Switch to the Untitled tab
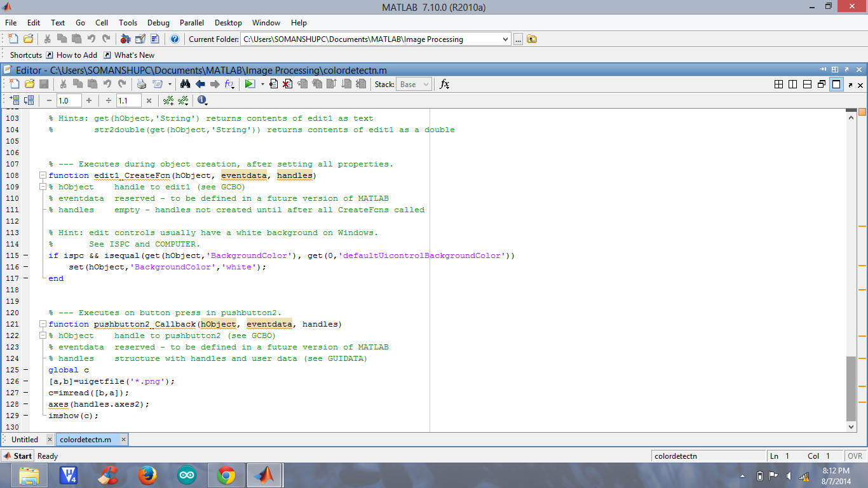The height and width of the screenshot is (488, 868). point(25,439)
